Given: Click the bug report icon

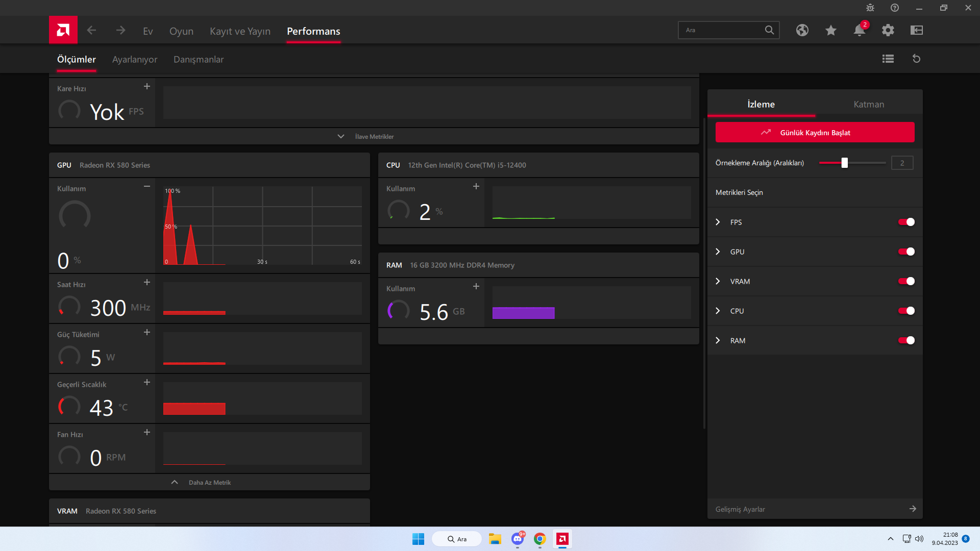Looking at the screenshot, I should coord(870,8).
